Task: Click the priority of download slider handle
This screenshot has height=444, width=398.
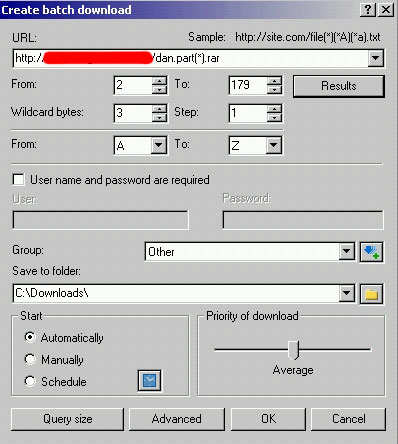Action: point(293,350)
